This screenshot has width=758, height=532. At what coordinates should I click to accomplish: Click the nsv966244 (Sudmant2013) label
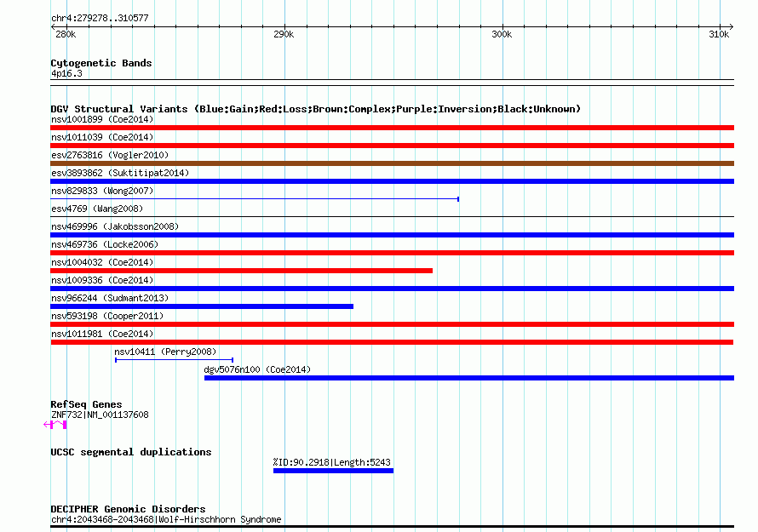click(x=110, y=298)
